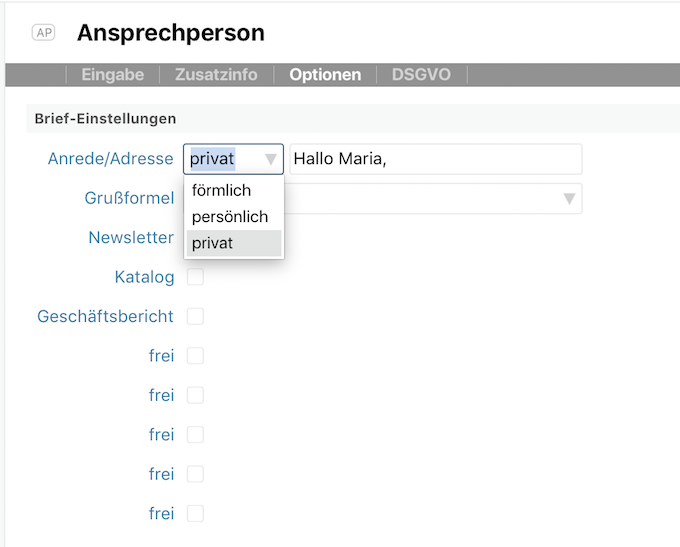This screenshot has width=680, height=547.
Task: Open the Zusatzinfo tab
Action: 216,75
